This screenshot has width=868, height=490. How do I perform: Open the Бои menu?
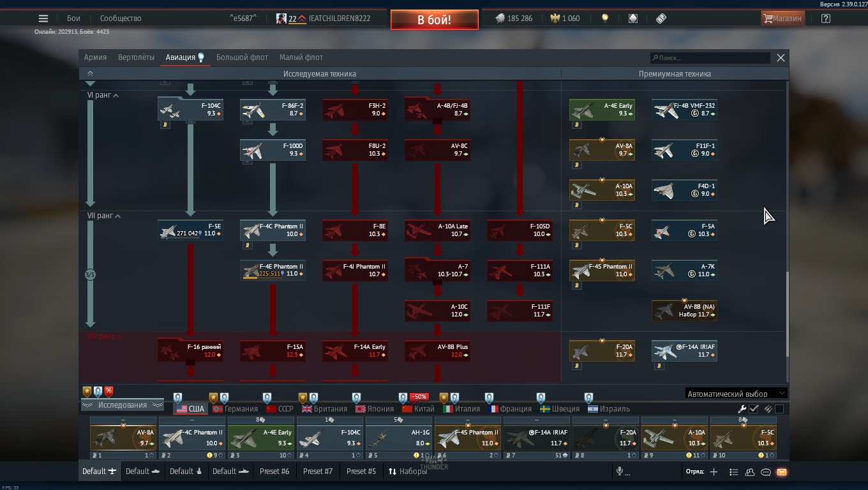pyautogui.click(x=73, y=19)
